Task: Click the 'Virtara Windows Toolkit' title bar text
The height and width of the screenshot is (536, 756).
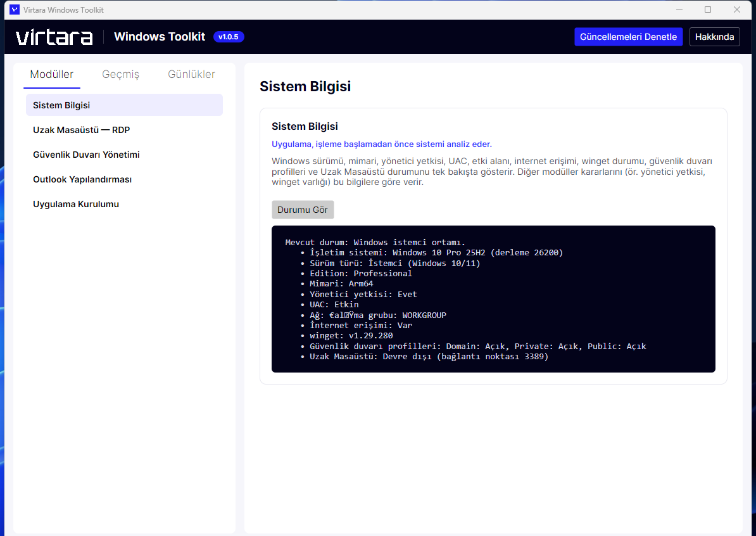Action: coord(63,10)
